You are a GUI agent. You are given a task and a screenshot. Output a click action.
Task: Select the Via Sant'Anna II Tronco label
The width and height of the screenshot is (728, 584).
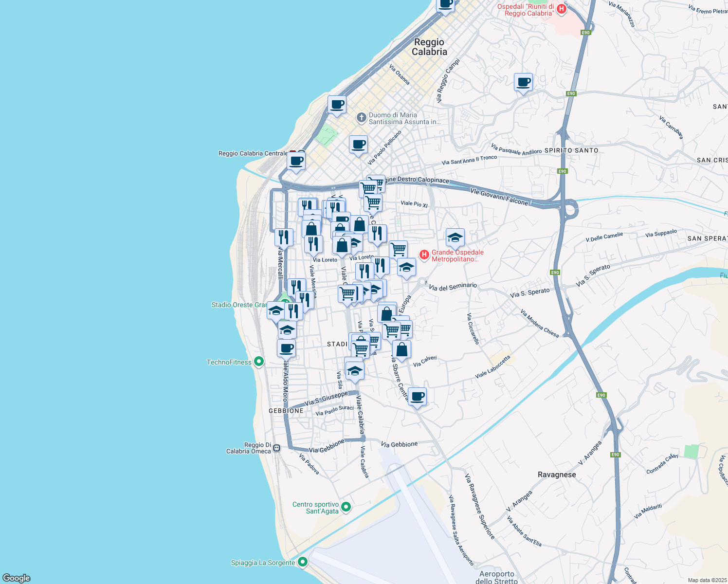(x=469, y=160)
